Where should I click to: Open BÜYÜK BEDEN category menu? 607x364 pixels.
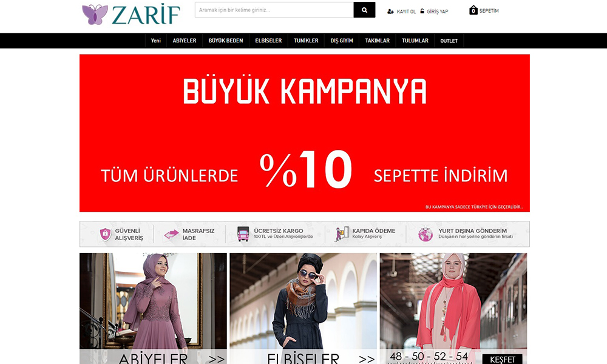[226, 41]
